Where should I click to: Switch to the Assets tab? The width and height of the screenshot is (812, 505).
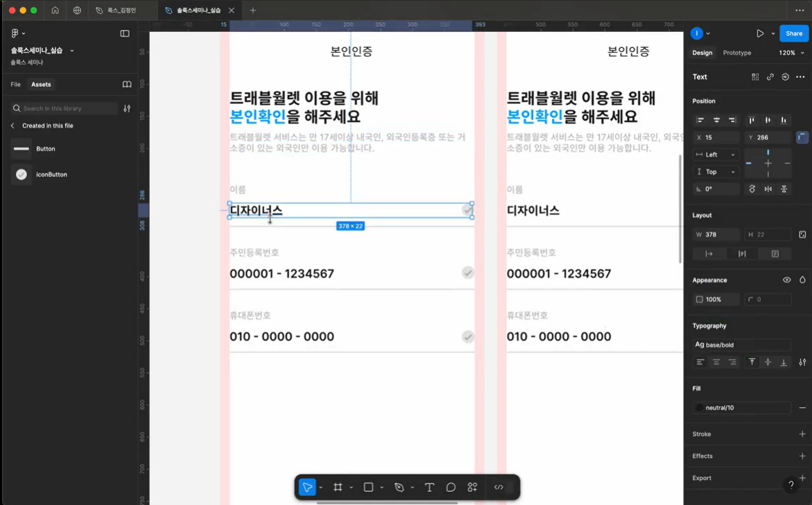pyautogui.click(x=41, y=85)
